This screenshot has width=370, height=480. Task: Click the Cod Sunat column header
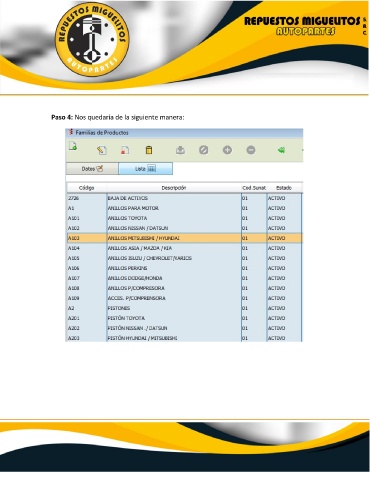[x=254, y=188]
